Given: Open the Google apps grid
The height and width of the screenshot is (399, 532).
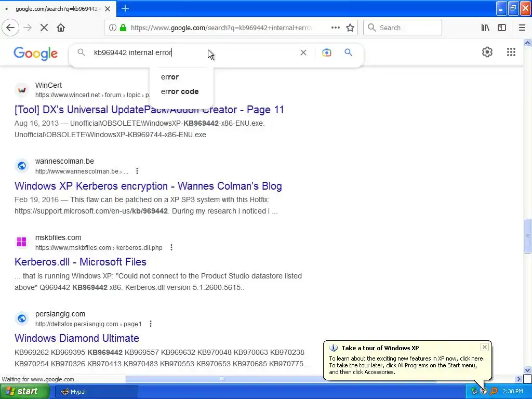Looking at the screenshot, I should (x=511, y=52).
